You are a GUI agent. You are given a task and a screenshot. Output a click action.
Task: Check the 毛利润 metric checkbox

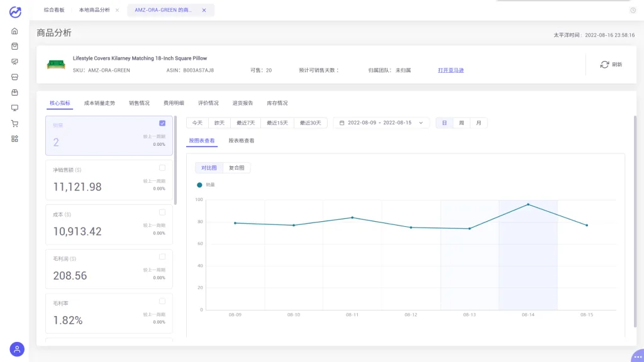[x=162, y=257]
